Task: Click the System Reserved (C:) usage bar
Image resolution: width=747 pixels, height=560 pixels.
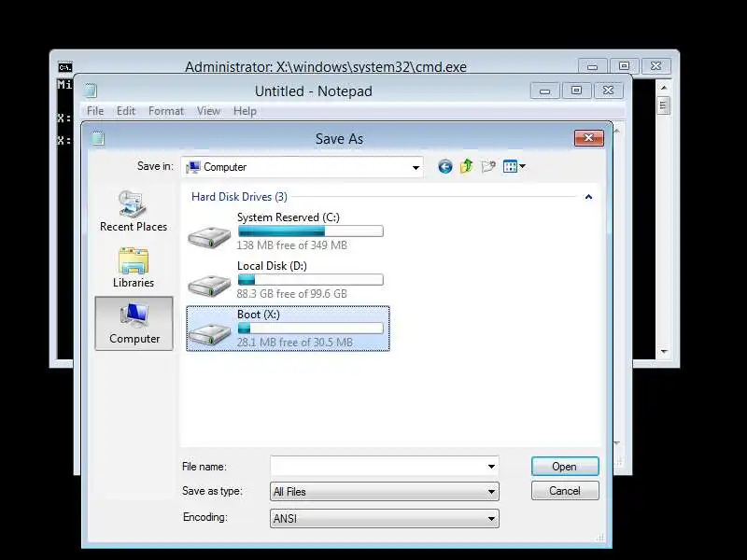Action: [x=311, y=231]
